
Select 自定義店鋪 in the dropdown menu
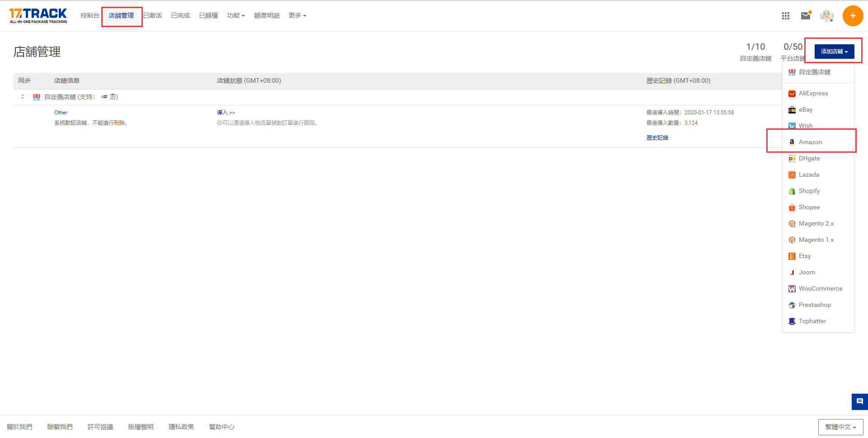818,72
